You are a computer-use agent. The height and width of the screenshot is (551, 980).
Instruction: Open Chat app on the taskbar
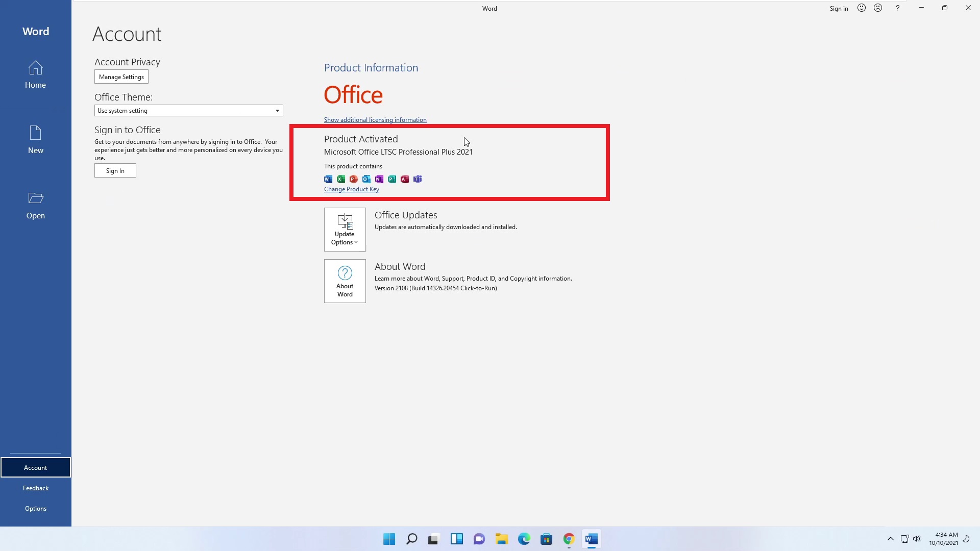[x=479, y=539]
